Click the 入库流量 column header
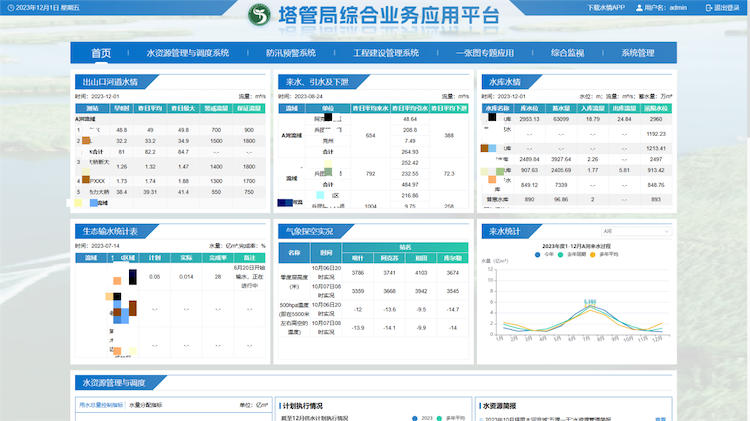Screen dimensions: 750x421 (593, 109)
